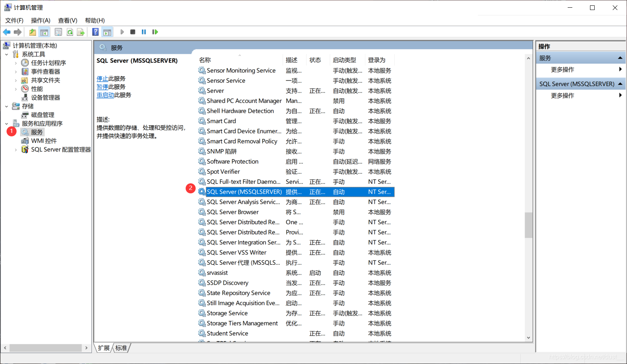The image size is (627, 364).
Task: Click the 停止 service link
Action: click(102, 79)
